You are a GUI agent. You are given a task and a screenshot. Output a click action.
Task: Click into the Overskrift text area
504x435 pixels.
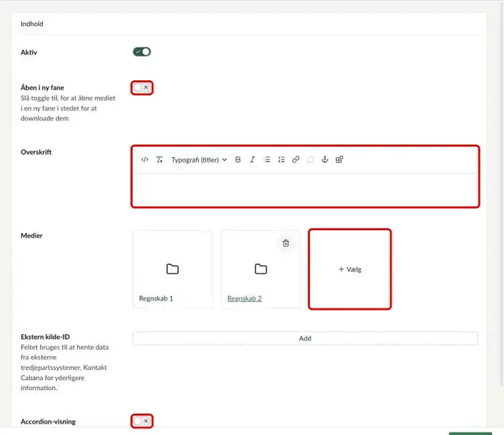[x=305, y=189]
